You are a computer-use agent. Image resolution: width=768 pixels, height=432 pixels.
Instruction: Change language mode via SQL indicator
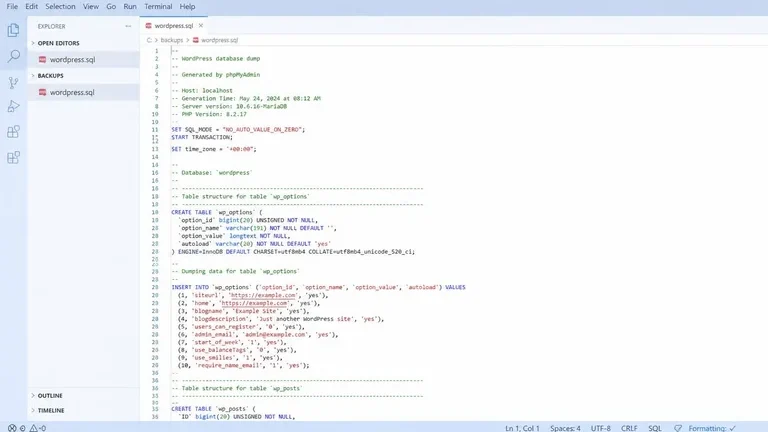tap(655, 428)
